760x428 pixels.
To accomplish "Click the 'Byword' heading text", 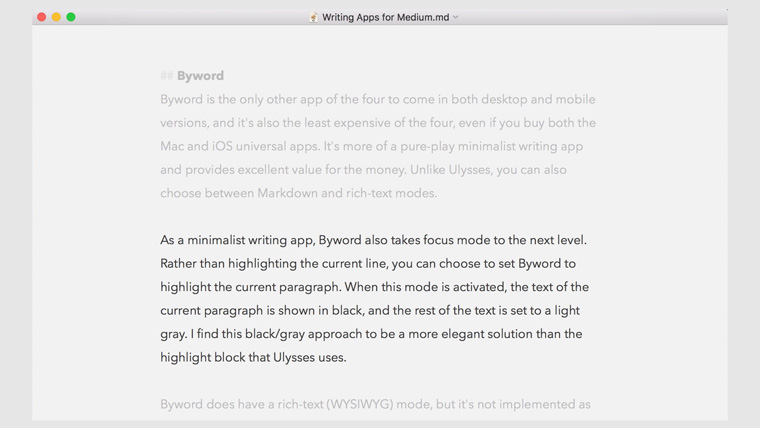I will click(x=200, y=76).
